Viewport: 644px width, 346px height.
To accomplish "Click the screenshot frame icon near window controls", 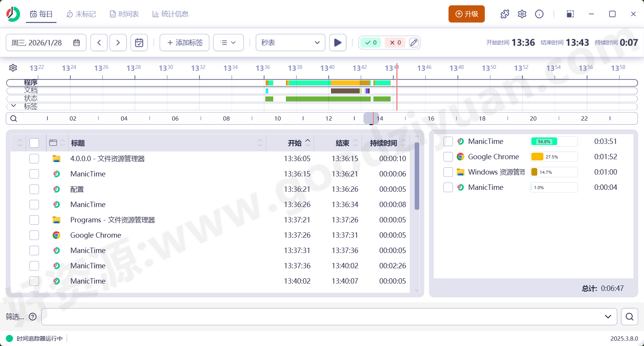I will pyautogui.click(x=570, y=14).
